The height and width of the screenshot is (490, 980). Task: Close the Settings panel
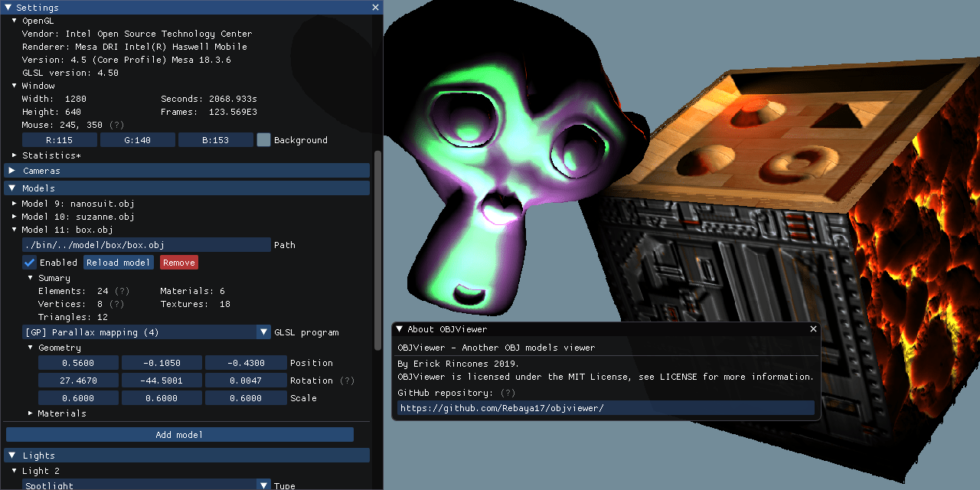375,7
